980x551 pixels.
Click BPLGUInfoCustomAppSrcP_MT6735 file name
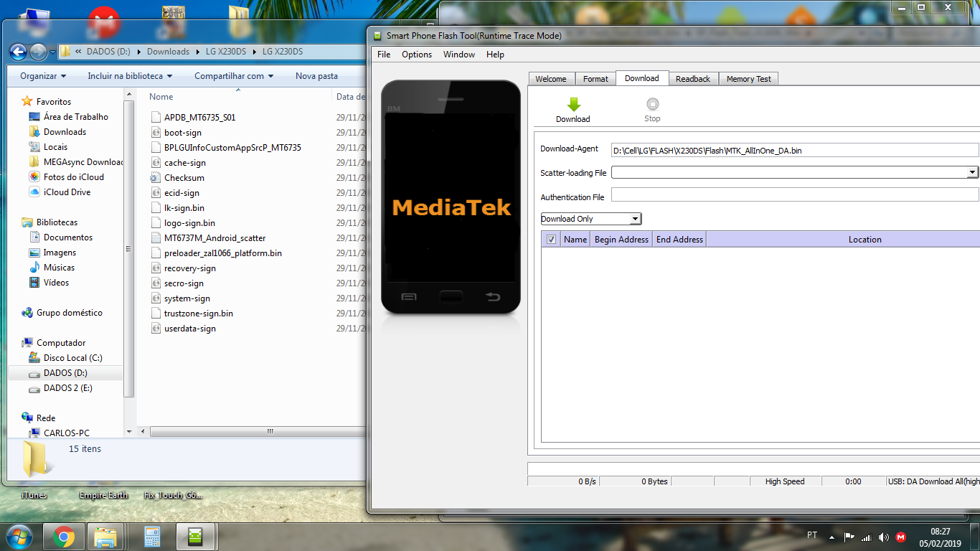pyautogui.click(x=232, y=148)
